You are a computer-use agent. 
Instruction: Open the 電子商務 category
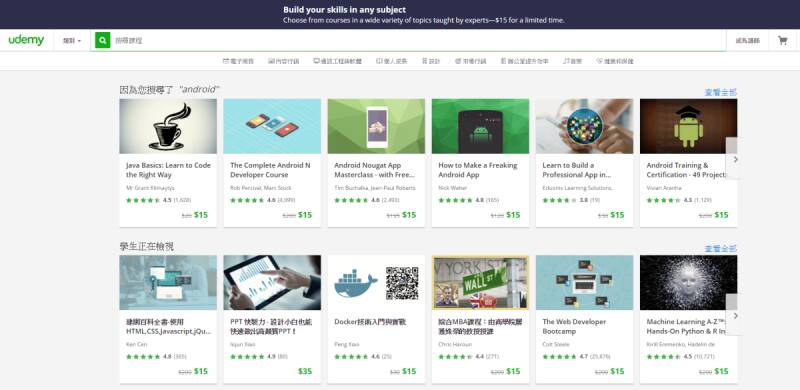(x=238, y=61)
